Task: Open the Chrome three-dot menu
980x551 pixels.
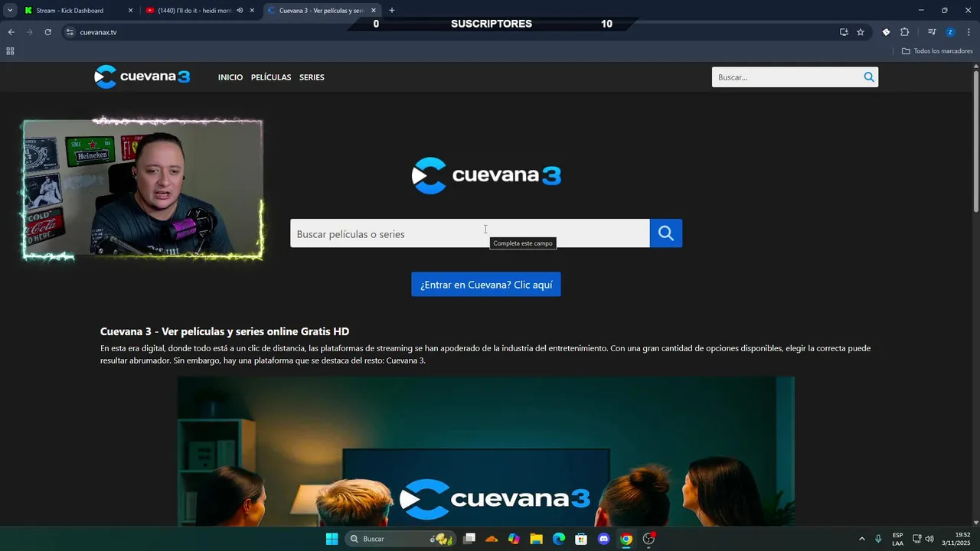Action: click(x=969, y=32)
